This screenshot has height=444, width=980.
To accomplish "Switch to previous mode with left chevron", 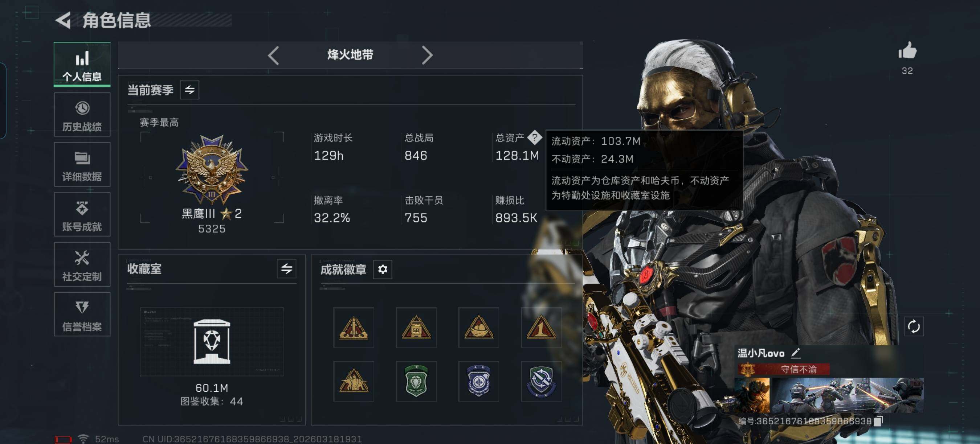I will 274,55.
